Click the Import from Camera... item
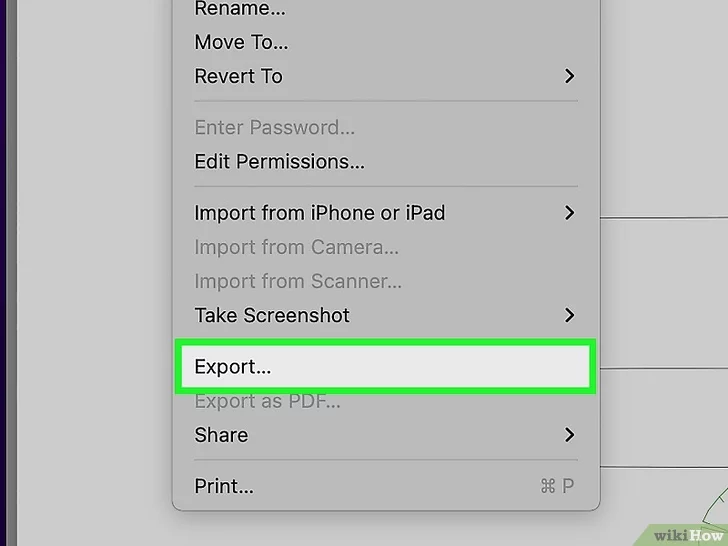Screen dimensions: 728x546 coord(296,247)
